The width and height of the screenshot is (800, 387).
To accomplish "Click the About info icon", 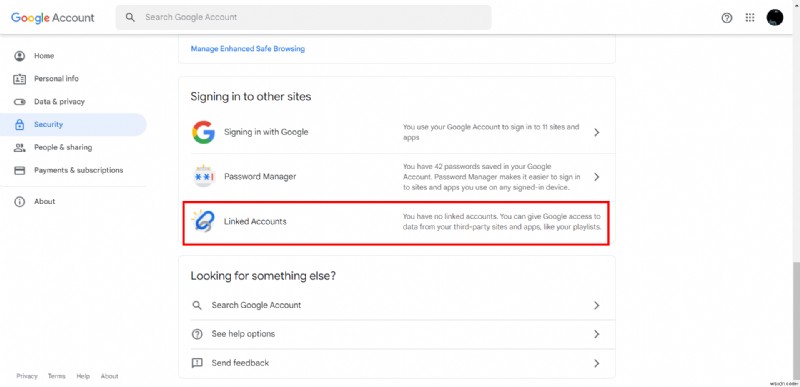I will [x=19, y=202].
